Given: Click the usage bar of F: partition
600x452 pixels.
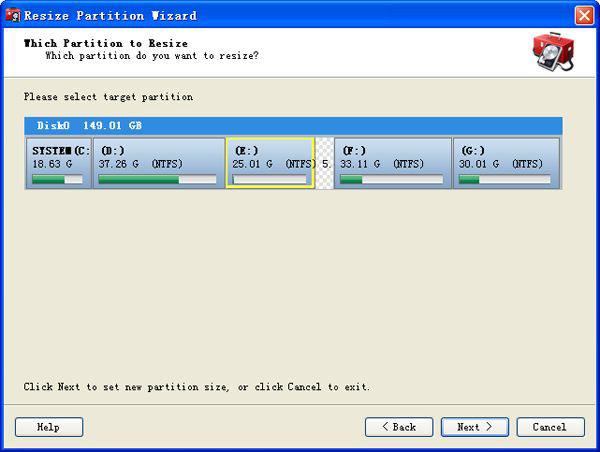Looking at the screenshot, I should point(391,180).
